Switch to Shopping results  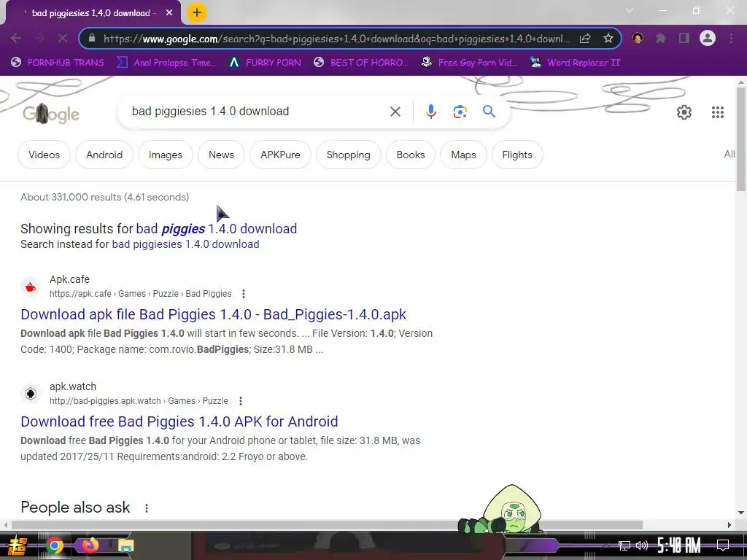(x=348, y=155)
